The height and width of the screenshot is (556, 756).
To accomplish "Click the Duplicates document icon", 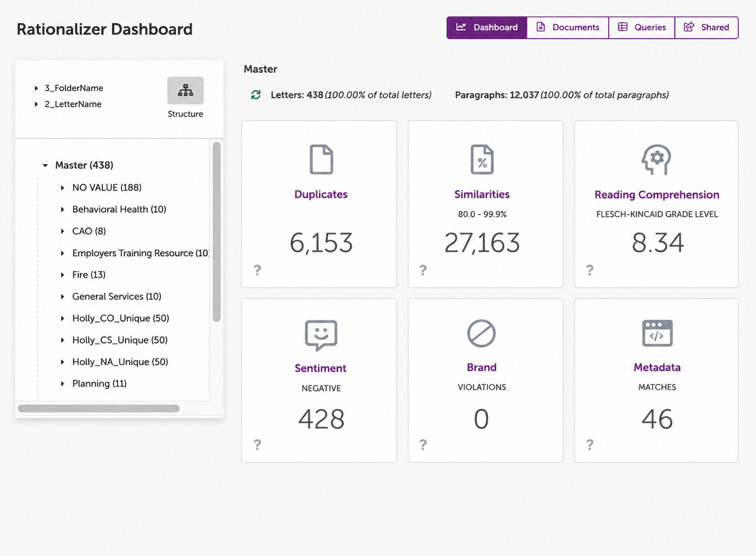I will 321,159.
